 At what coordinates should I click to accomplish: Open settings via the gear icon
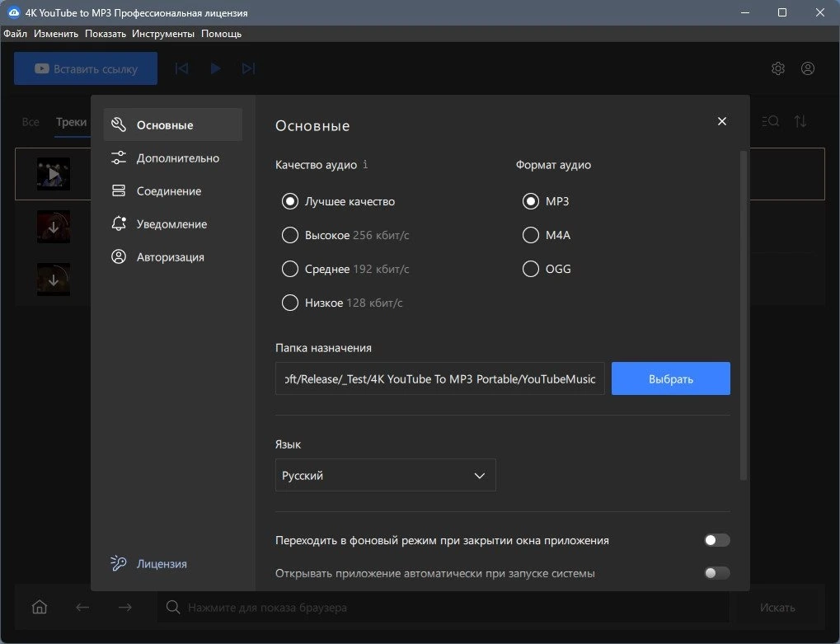coord(778,68)
